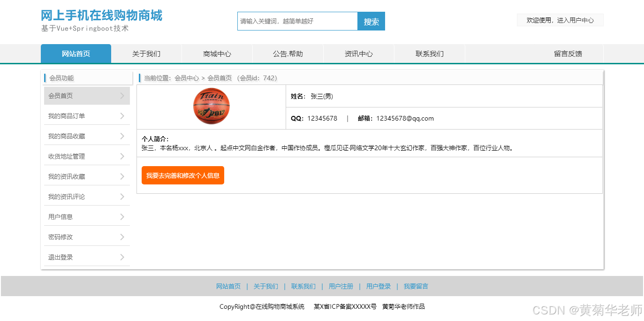Screen dimensions: 644x321
Task: Select 退出登录 in the member sidebar
Action: pyautogui.click(x=87, y=257)
